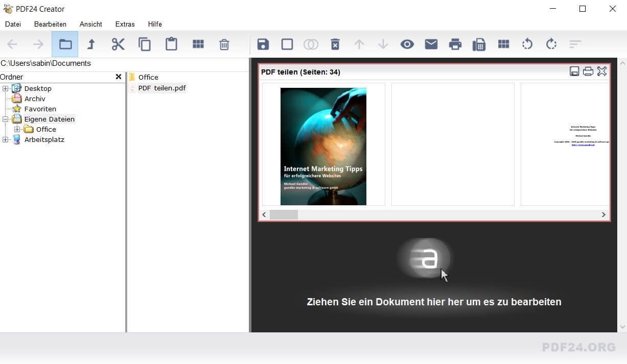
Task: Click the editor vertical scrollbar up arrow
Action: click(x=622, y=63)
